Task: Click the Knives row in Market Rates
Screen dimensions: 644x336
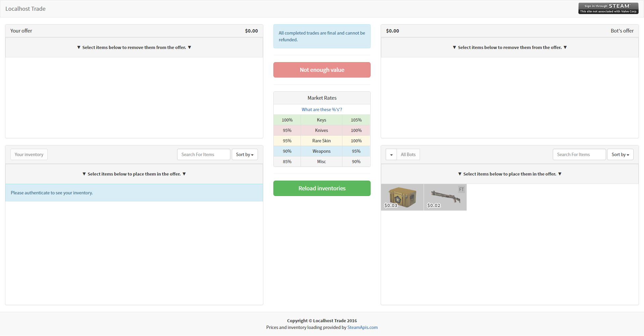Action: pos(321,130)
